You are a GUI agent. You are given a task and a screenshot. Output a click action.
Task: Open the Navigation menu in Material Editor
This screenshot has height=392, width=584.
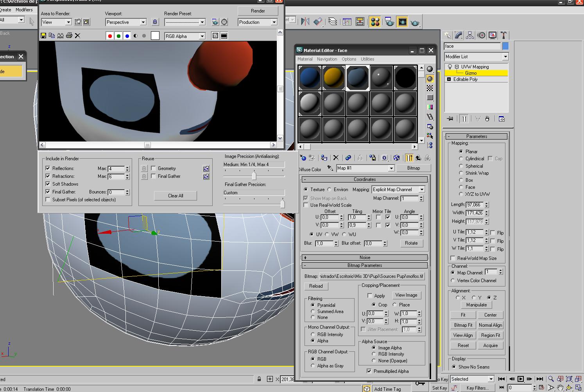[327, 59]
